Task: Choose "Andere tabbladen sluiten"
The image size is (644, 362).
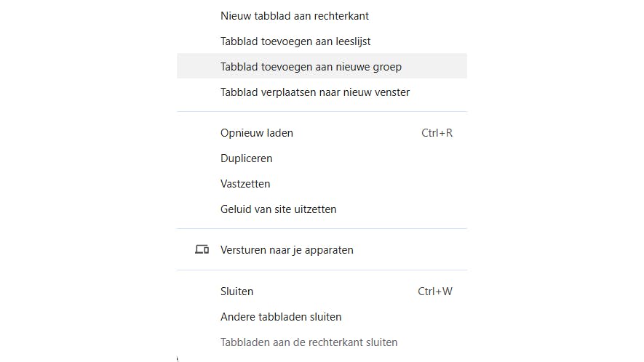Action: (x=281, y=317)
